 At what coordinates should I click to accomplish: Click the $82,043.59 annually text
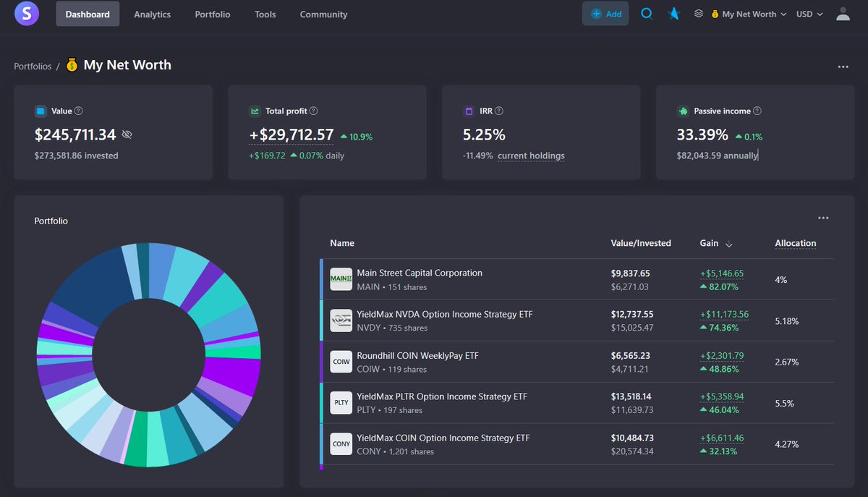tap(717, 156)
